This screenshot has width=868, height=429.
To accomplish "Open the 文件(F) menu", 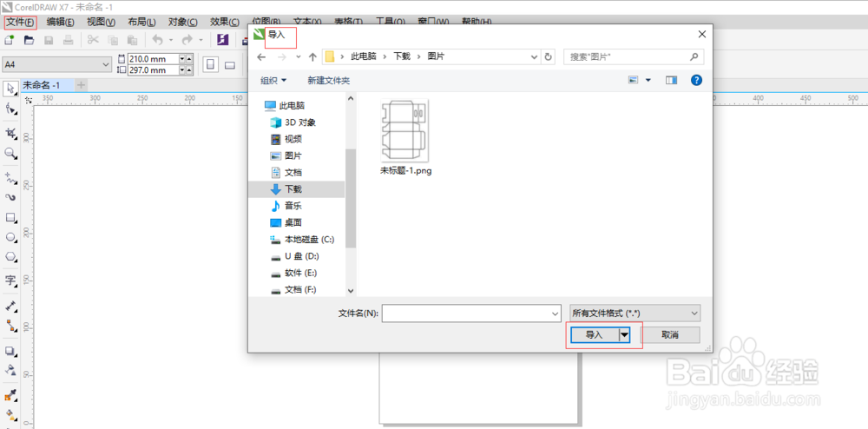I will coord(21,22).
